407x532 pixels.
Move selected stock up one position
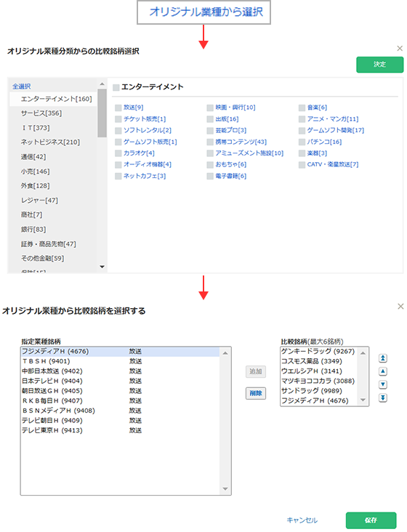[x=382, y=371]
